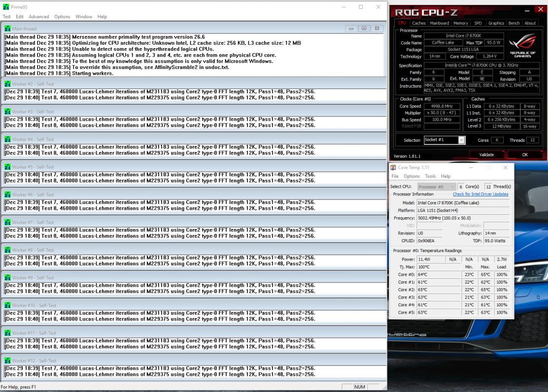This screenshot has height=392, width=548.
Task: Open the Help menu in Core Temp
Action: [445, 176]
